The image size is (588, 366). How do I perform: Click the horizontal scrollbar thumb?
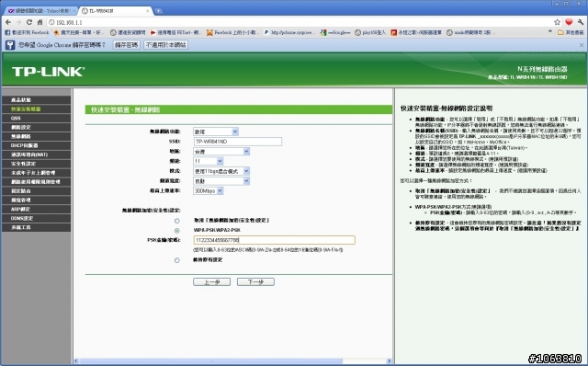pyautogui.click(x=211, y=360)
